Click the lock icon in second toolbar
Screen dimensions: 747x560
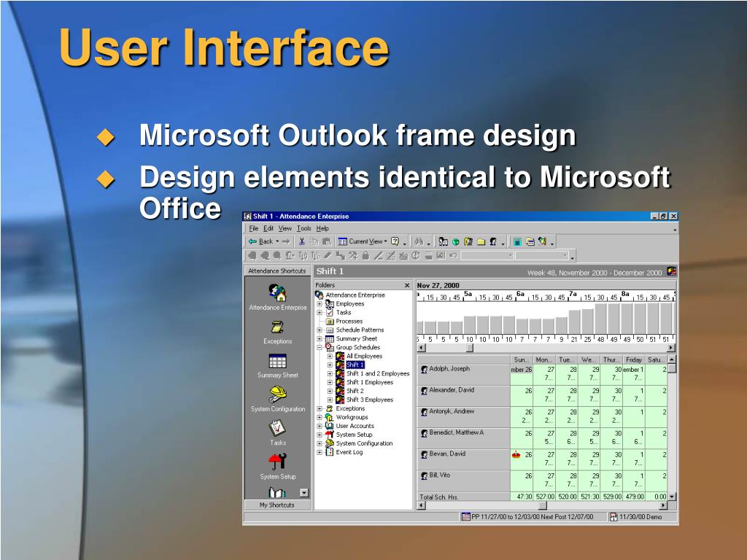[x=365, y=256]
